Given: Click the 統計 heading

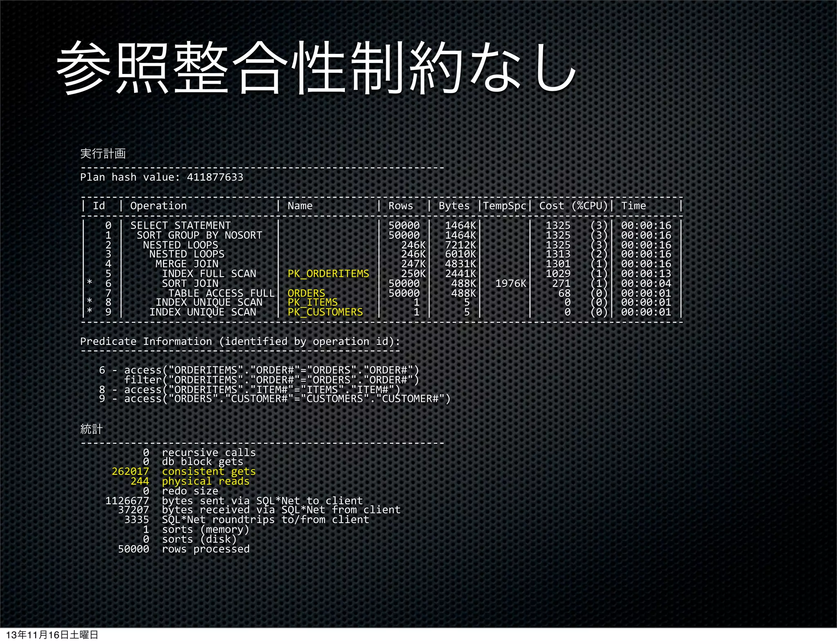Looking at the screenshot, I should (x=92, y=429).
